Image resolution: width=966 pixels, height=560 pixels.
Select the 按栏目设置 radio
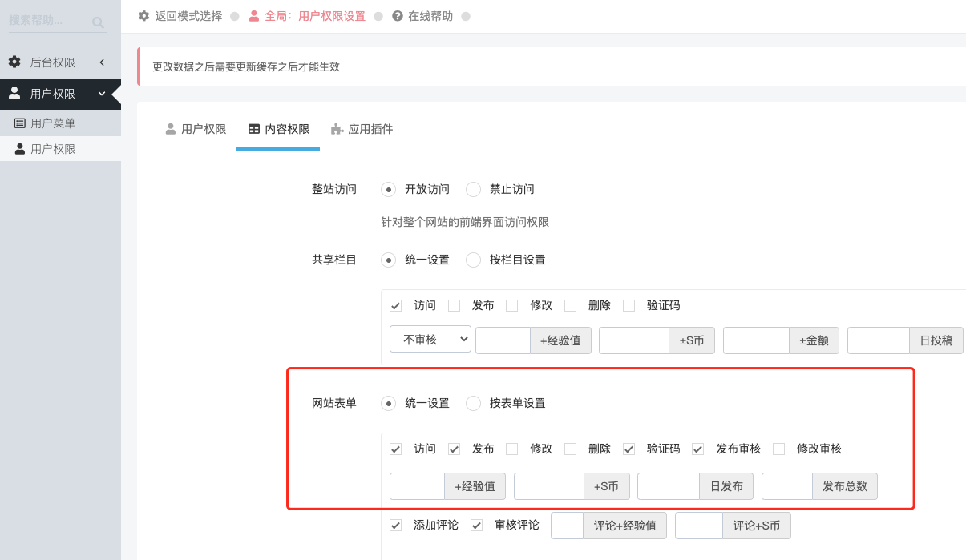click(x=474, y=260)
